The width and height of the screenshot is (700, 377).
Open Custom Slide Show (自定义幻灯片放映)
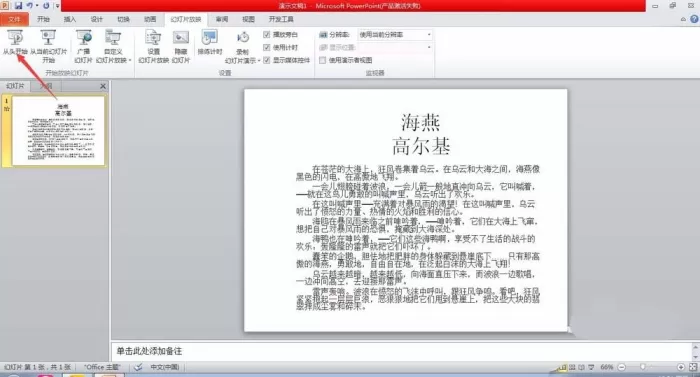[113, 46]
